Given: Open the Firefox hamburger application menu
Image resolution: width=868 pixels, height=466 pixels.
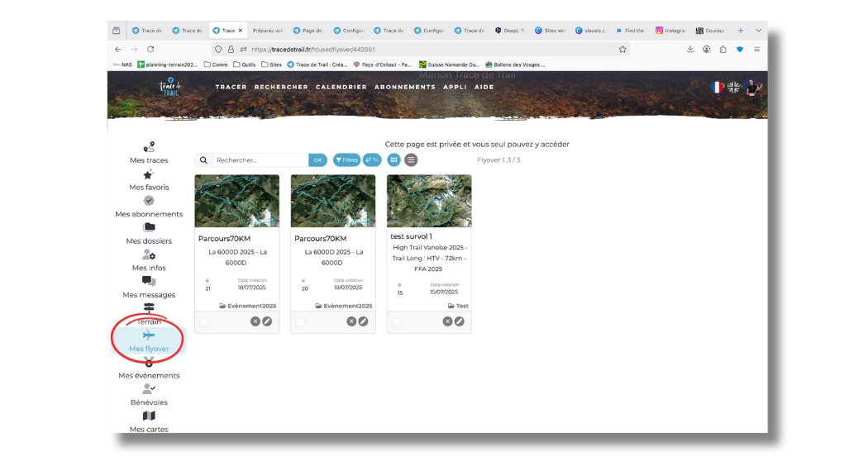Looking at the screenshot, I should click(x=756, y=50).
